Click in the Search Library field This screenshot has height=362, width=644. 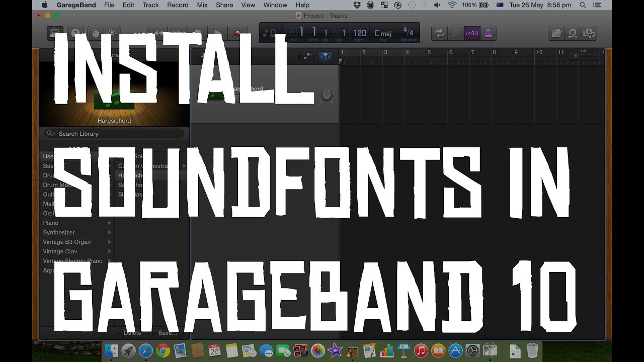(x=114, y=133)
